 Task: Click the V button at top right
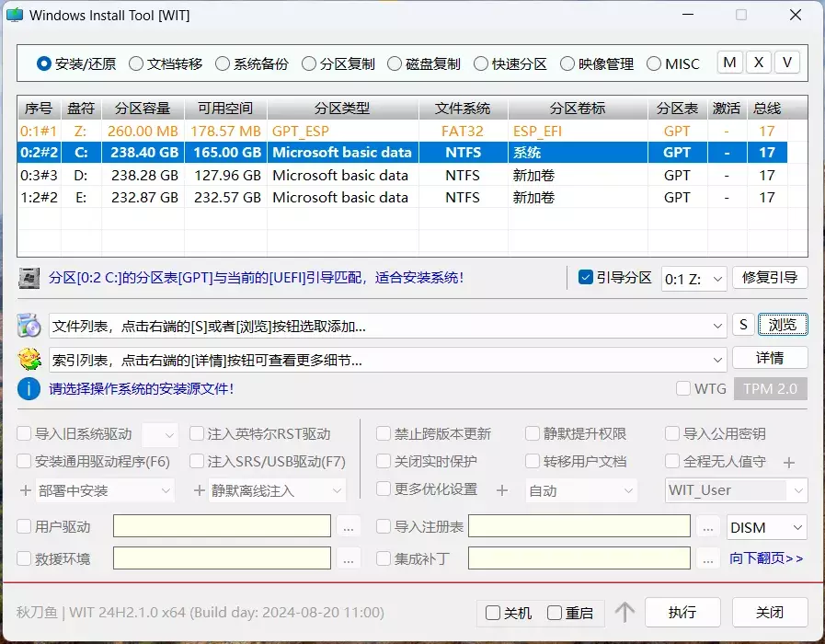click(x=787, y=63)
